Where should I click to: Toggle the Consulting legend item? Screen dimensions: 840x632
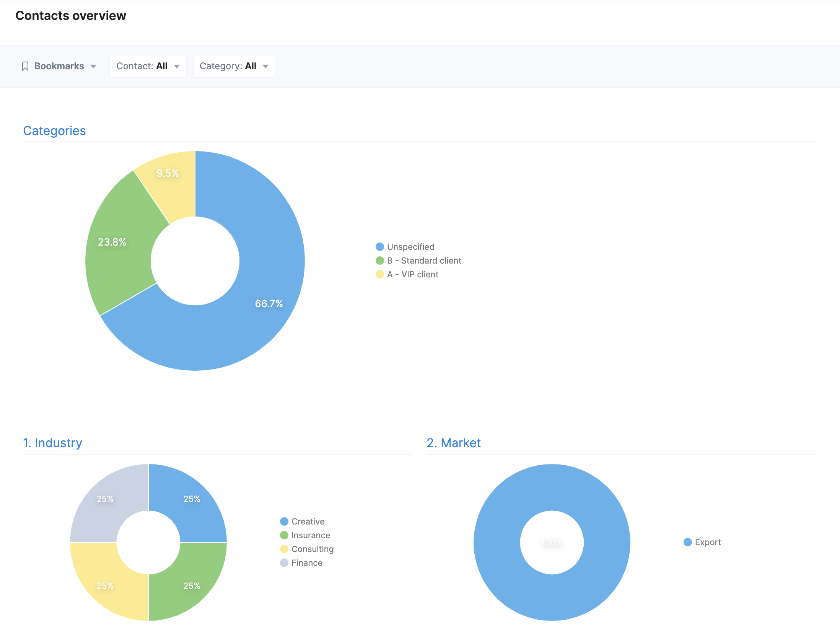(x=307, y=549)
